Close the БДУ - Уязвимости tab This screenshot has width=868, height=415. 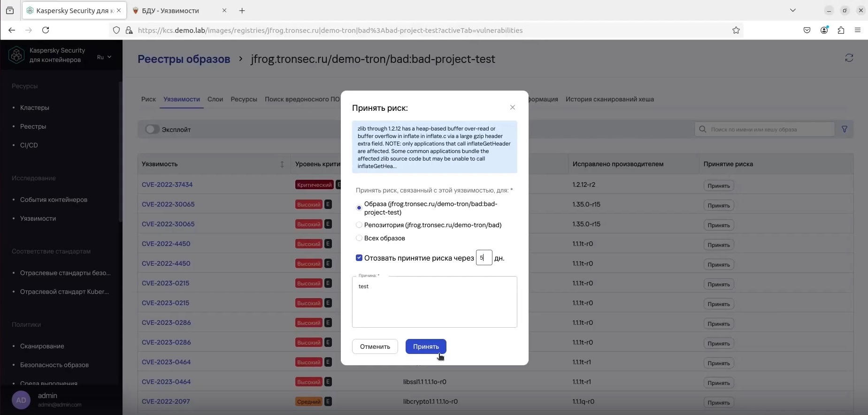pyautogui.click(x=224, y=10)
